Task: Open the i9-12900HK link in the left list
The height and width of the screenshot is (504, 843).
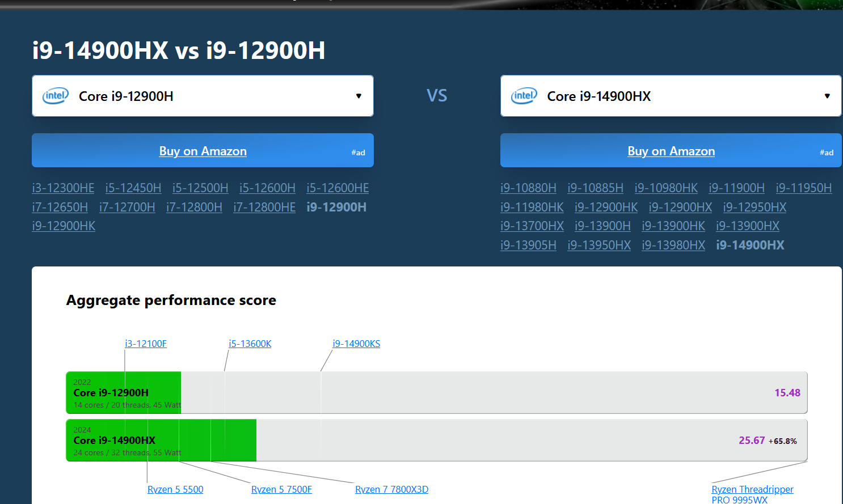Action: pos(64,226)
